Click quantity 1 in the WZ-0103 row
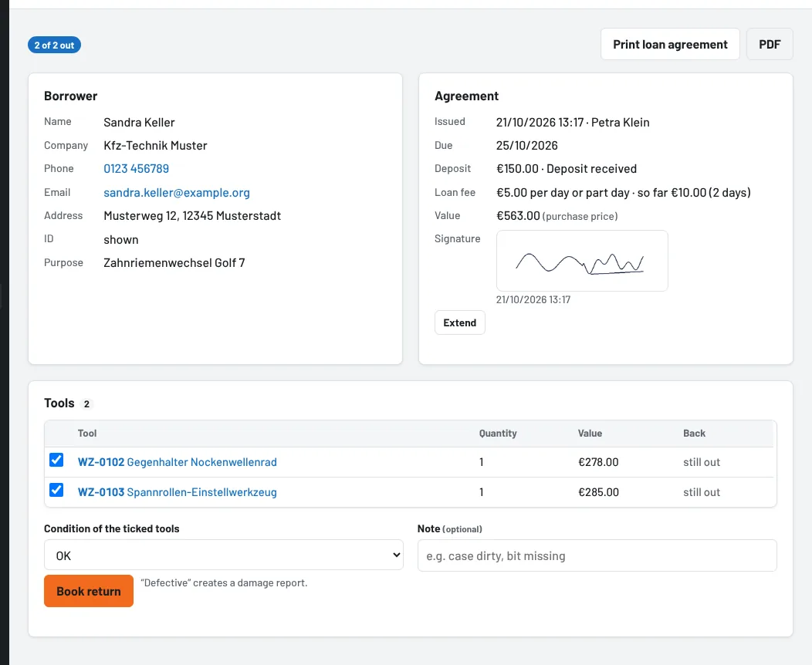 tap(481, 492)
